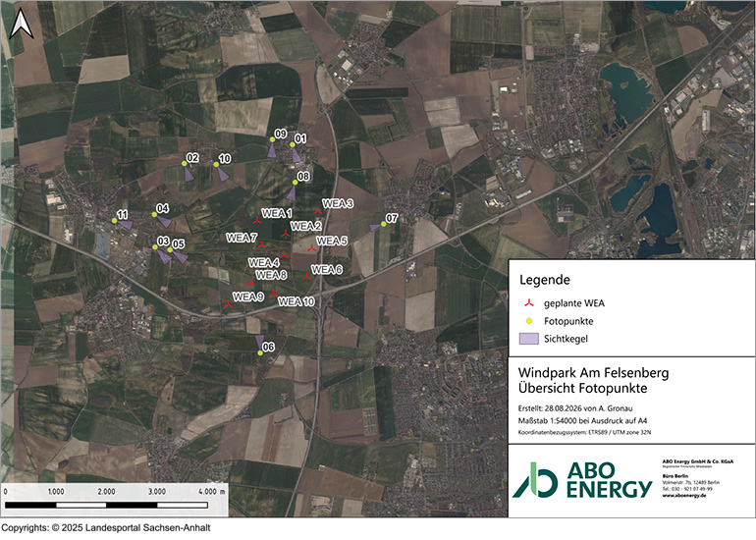The width and height of the screenshot is (756, 540).
Task: Click the large 'ABO ENERGY' wordmark
Action: click(609, 480)
